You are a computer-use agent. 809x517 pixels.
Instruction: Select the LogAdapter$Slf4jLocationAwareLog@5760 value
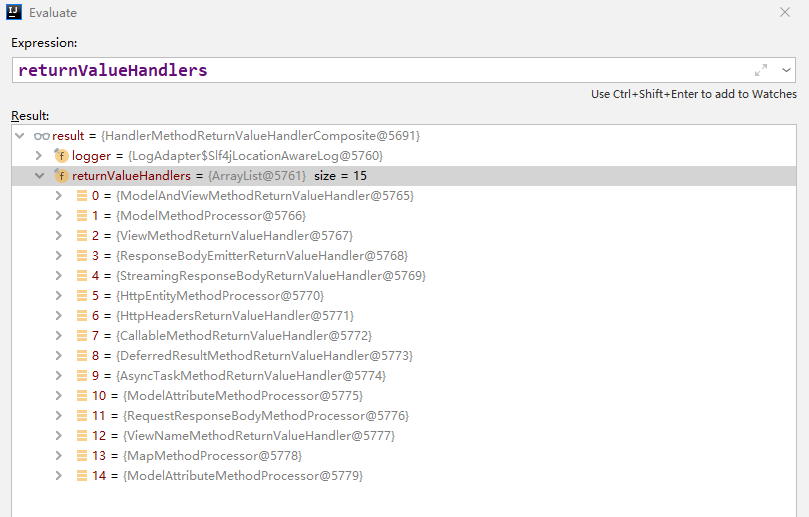click(255, 156)
